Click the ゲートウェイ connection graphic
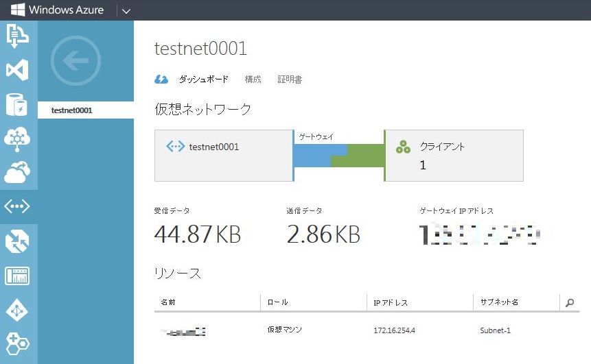This screenshot has height=364, width=591. coord(339,156)
